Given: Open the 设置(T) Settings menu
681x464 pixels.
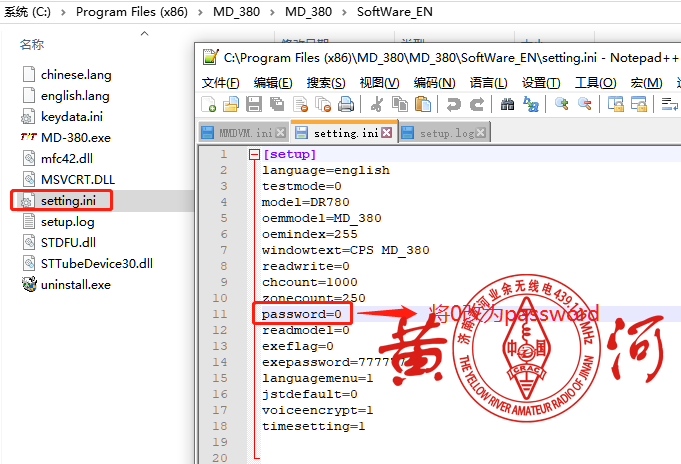Looking at the screenshot, I should (x=541, y=83).
